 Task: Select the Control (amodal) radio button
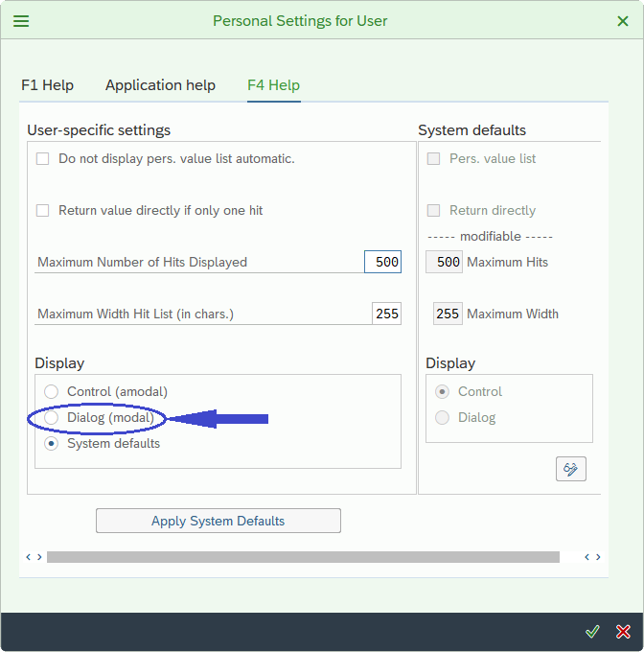pyautogui.click(x=52, y=392)
